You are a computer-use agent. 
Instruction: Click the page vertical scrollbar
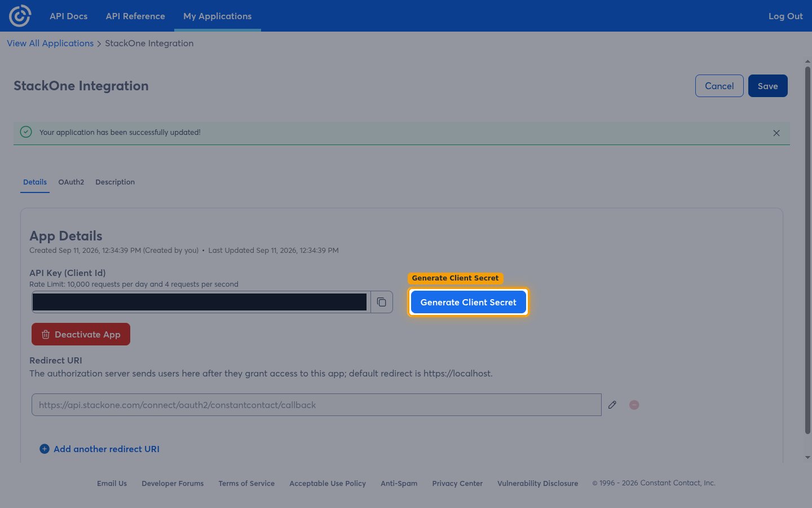point(807,250)
